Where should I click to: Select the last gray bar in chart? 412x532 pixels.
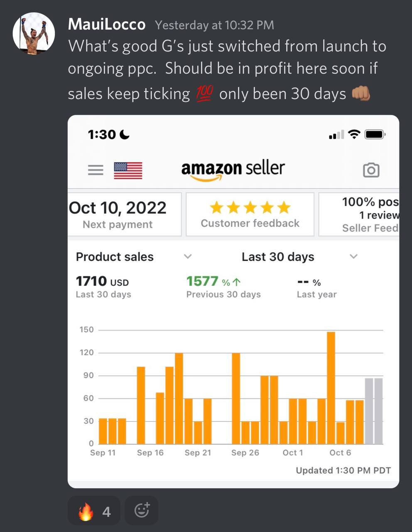pos(378,411)
